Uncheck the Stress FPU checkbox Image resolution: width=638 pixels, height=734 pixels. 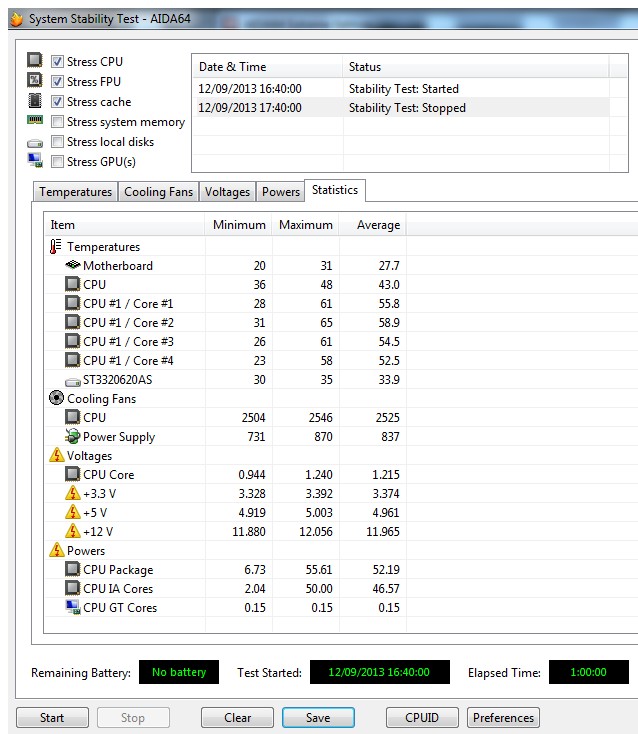[57, 81]
